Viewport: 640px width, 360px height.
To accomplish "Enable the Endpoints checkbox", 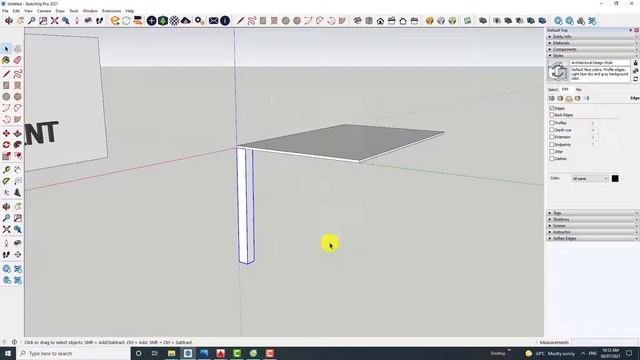I will (551, 144).
